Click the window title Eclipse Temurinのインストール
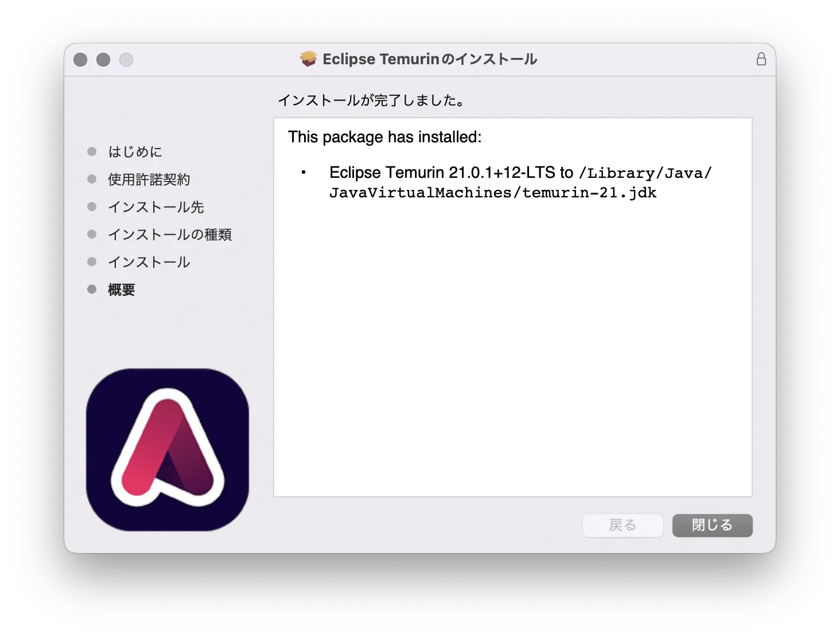The image size is (840, 638). tap(430, 59)
